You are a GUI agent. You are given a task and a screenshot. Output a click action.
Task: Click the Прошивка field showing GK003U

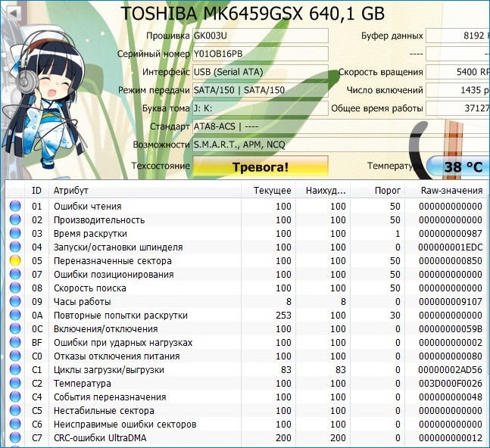click(261, 36)
